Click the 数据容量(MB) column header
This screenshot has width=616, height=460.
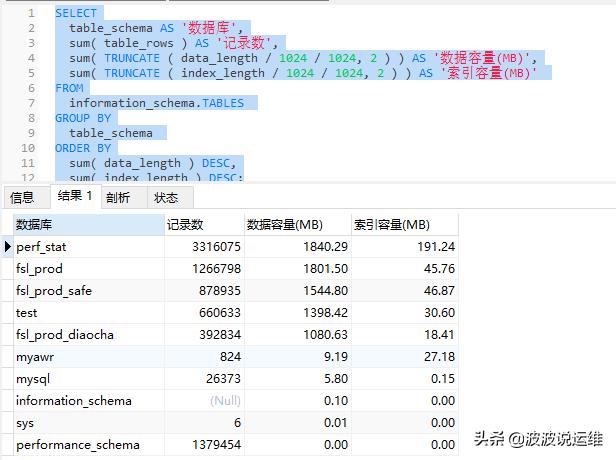coord(297,225)
